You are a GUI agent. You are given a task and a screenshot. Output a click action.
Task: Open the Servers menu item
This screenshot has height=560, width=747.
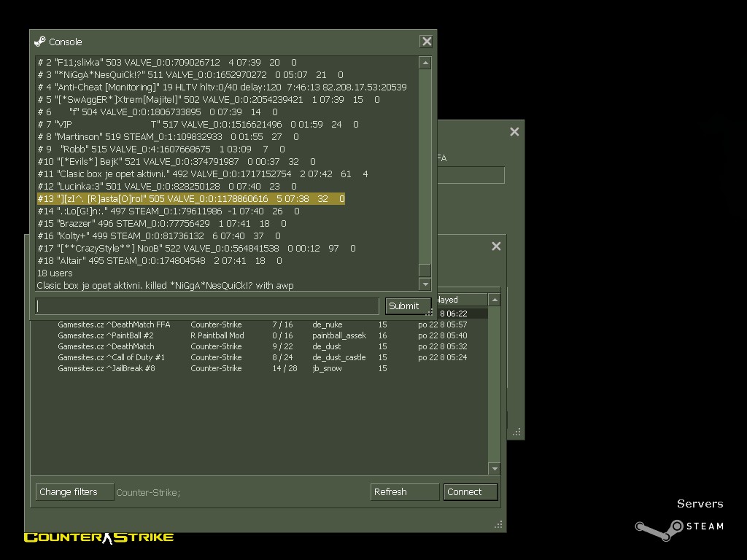[x=700, y=504]
